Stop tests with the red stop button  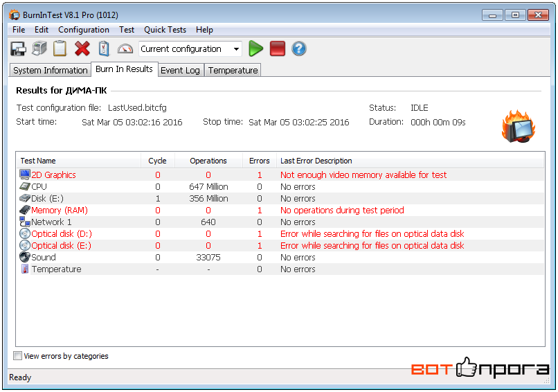(x=278, y=48)
